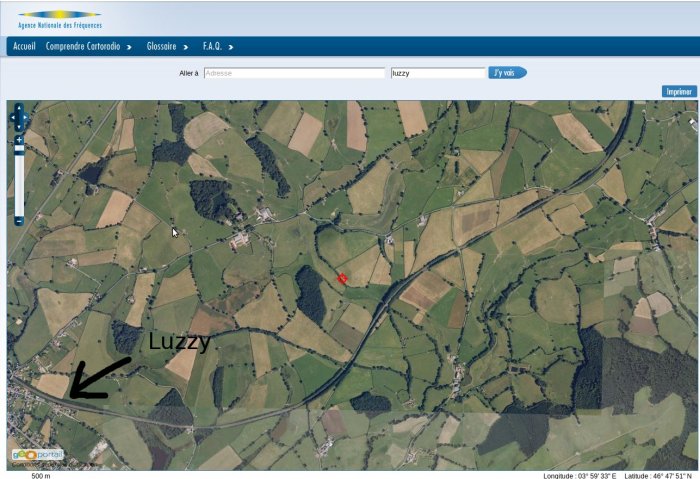Click the city field containing luzzy
This screenshot has width=700, height=479.
point(437,73)
